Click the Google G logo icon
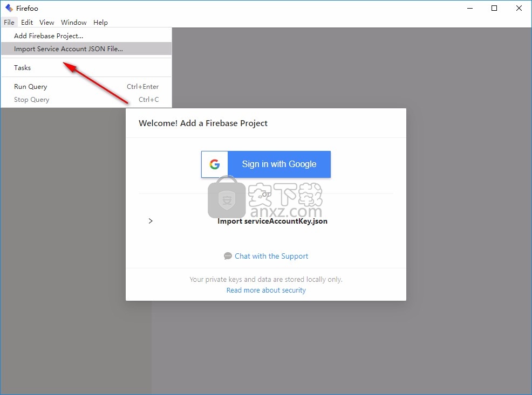Image resolution: width=532 pixels, height=395 pixels. coord(214,164)
